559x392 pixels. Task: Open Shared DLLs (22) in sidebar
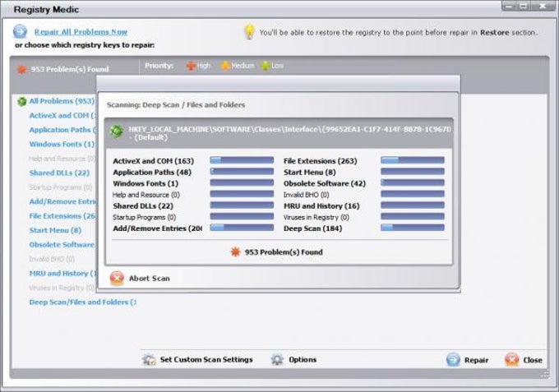click(x=59, y=173)
